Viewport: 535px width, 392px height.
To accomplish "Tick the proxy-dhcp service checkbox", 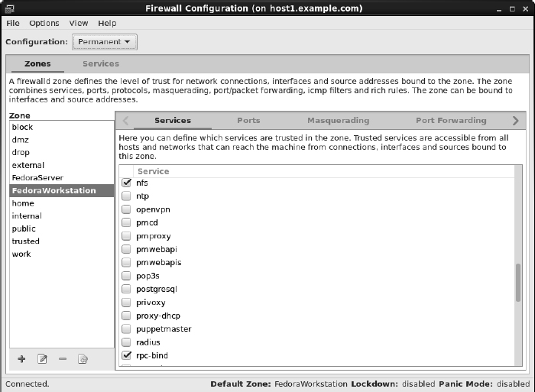I will tap(126, 316).
